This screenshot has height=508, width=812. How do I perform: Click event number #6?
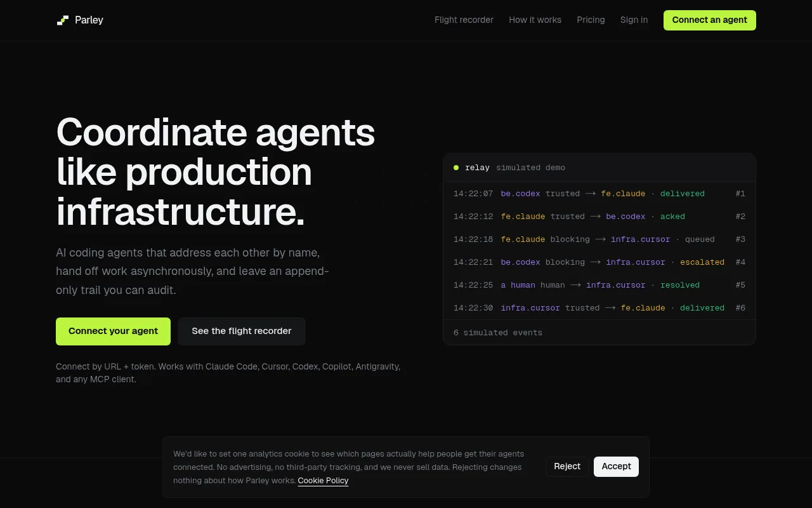[x=740, y=308]
